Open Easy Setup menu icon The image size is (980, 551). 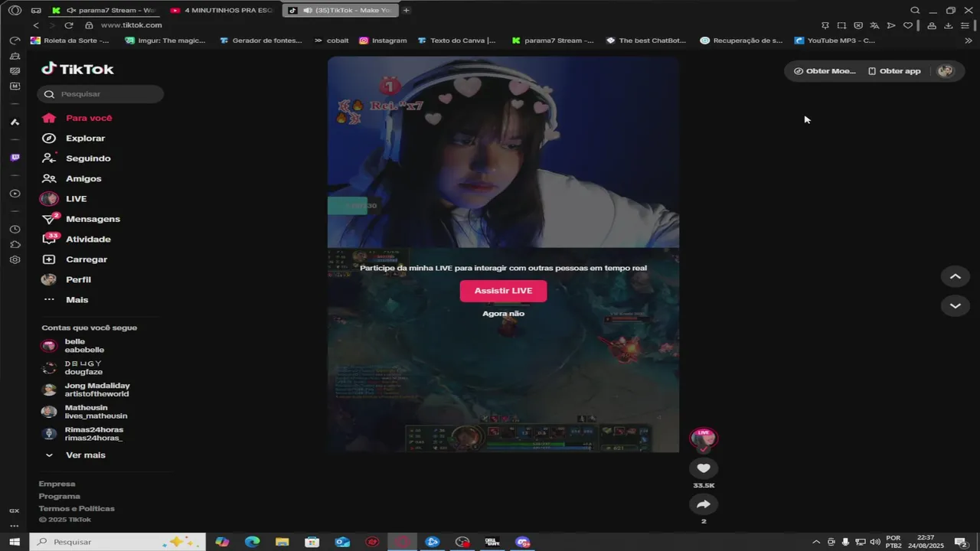pos(965,25)
